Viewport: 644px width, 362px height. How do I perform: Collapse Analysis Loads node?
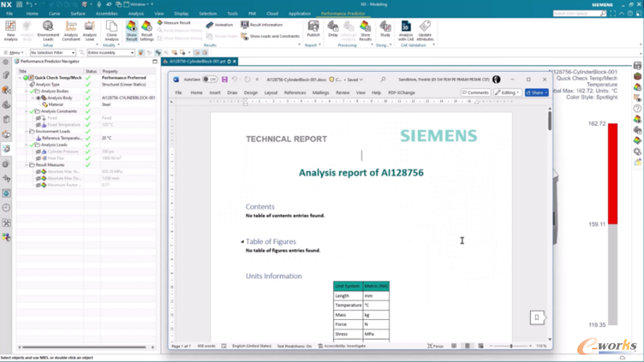tap(27, 145)
